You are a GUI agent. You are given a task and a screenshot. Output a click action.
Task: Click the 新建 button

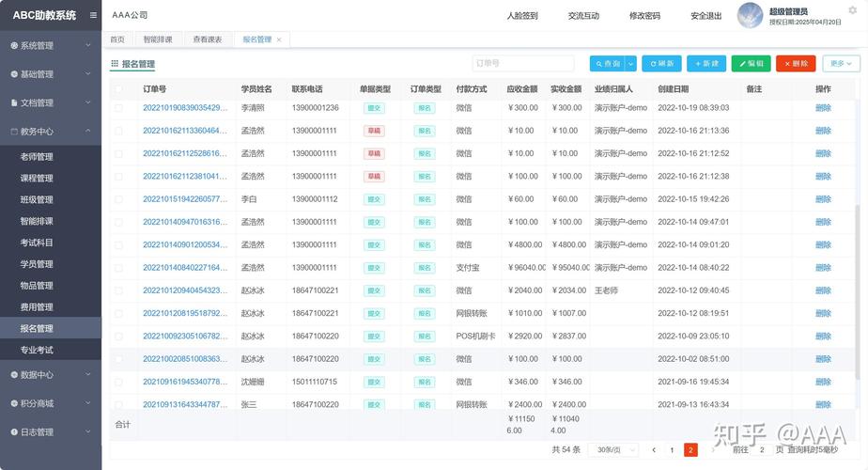click(x=706, y=64)
